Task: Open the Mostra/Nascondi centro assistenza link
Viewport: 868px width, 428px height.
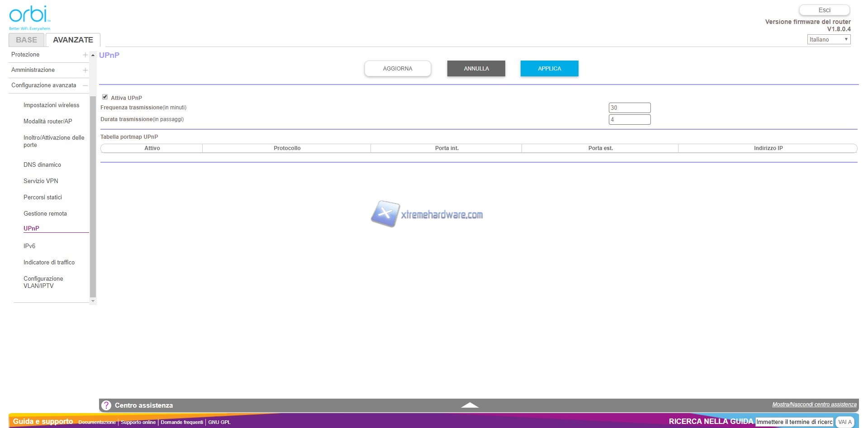Action: [x=814, y=404]
